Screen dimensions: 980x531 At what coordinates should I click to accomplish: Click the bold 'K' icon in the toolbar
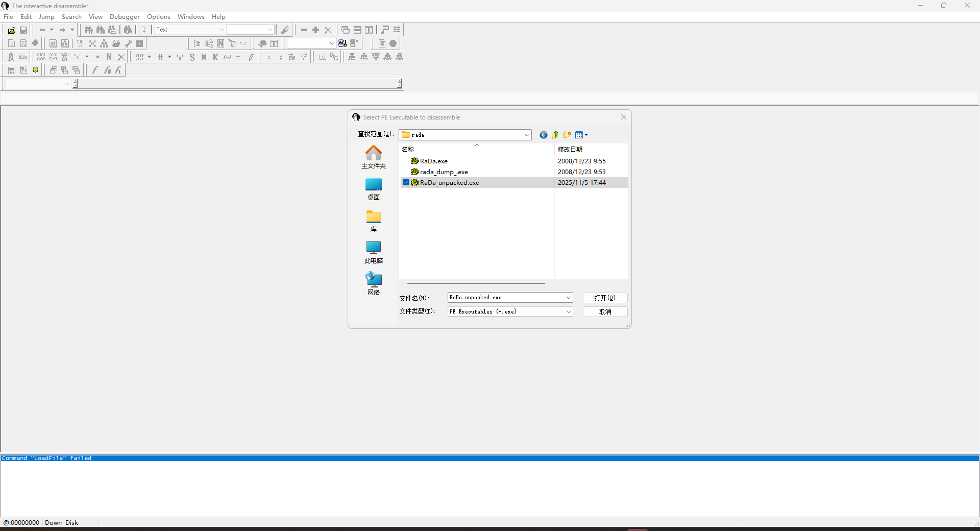tap(215, 57)
